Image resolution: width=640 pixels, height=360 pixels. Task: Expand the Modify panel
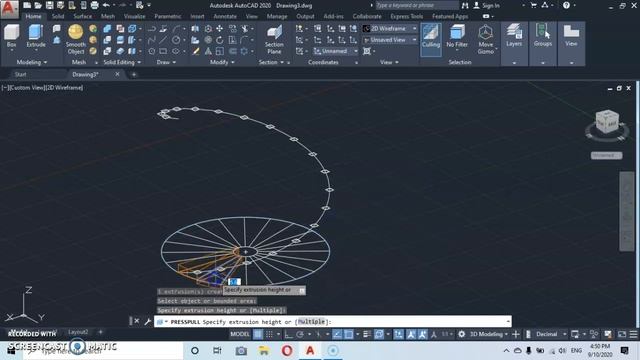[x=222, y=62]
